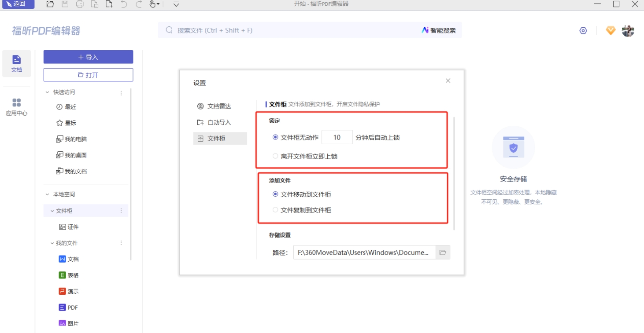Screen dimensions: 644x333
Task: Click the paste clipboard toolbar icon
Action: point(94,4)
